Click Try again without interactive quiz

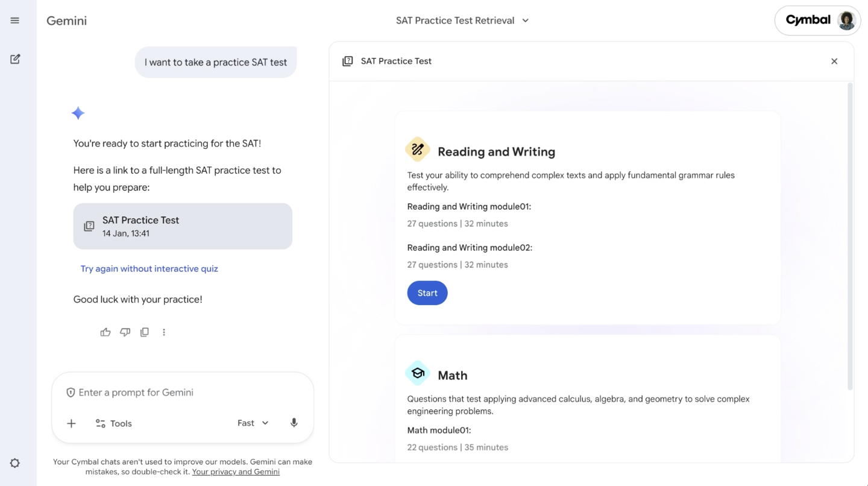(x=149, y=269)
